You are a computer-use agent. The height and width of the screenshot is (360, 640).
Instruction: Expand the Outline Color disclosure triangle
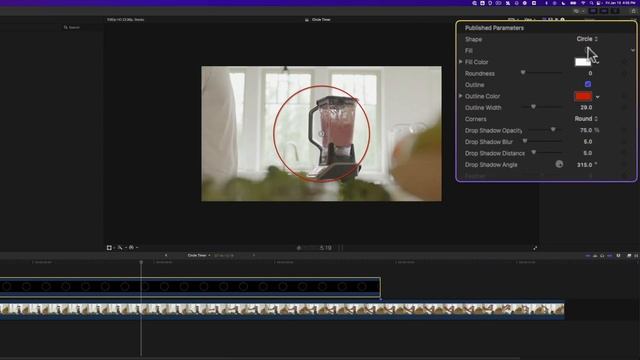[461, 96]
